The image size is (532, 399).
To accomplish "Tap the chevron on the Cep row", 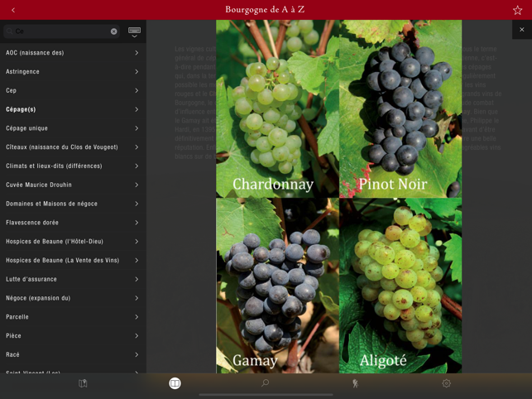I will tap(137, 90).
